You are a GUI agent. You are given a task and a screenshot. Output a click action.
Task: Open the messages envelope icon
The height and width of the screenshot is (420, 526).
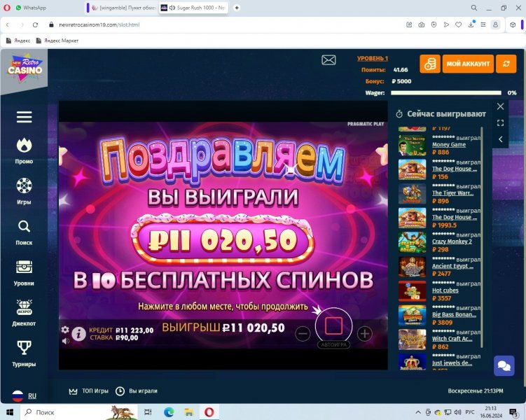(328, 60)
